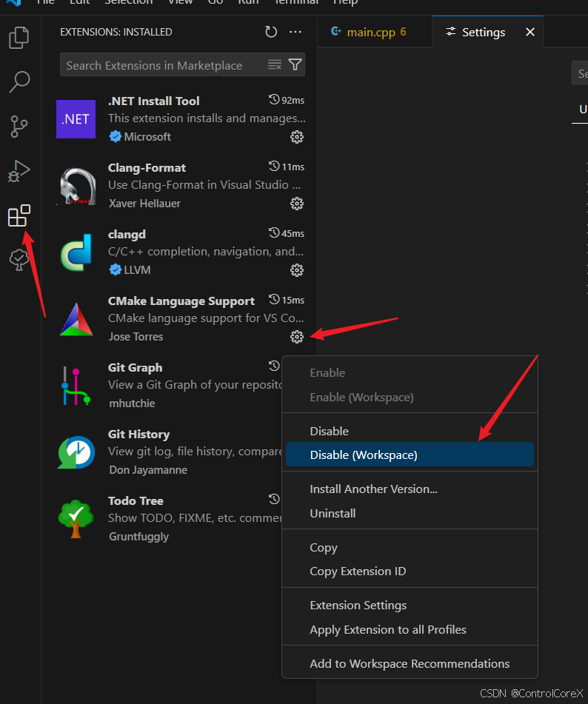588x704 pixels.
Task: Click the Git Graph activation time icon
Action: [x=274, y=366]
